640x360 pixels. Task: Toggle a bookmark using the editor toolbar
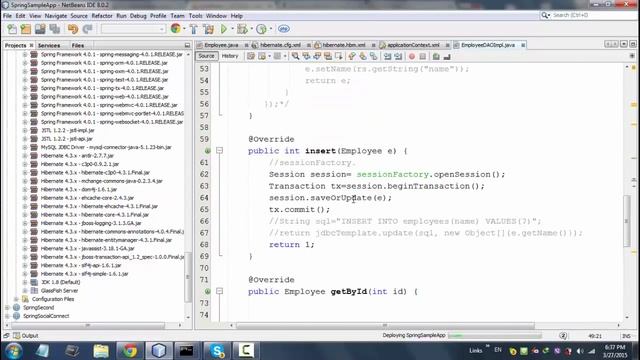[373, 56]
